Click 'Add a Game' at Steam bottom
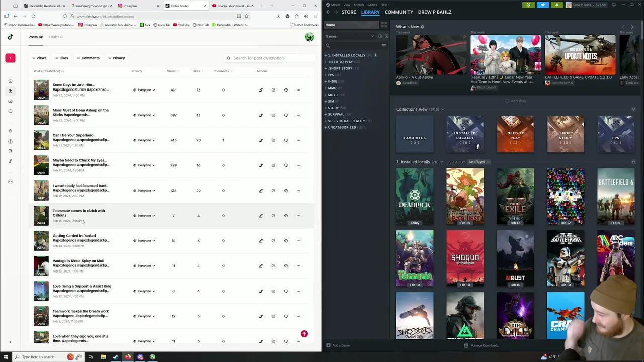Viewport: 644px width, 362px height. [338, 345]
